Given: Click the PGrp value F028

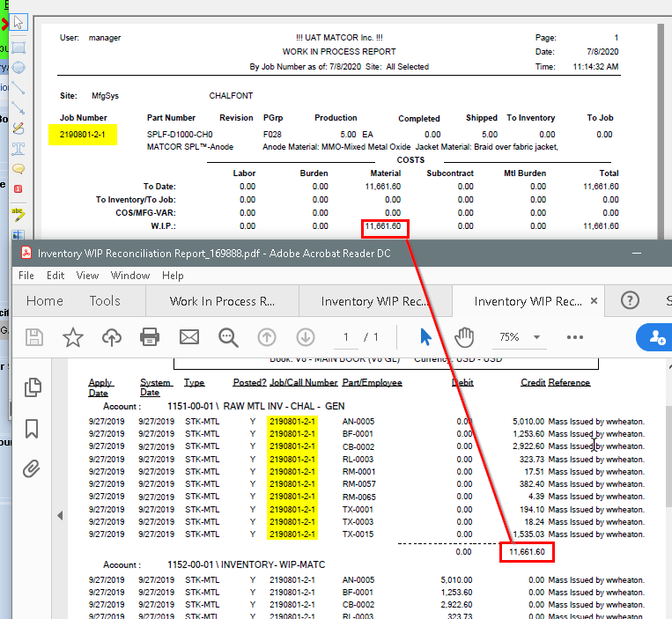Looking at the screenshot, I should 272,135.
